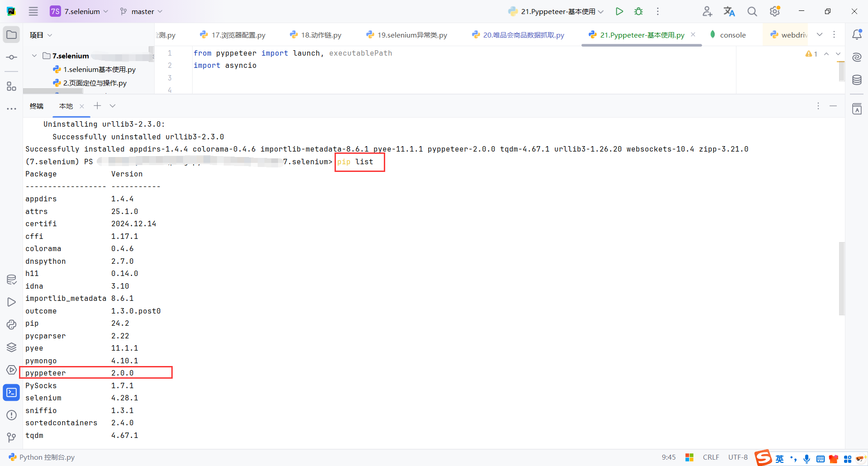Screen dimensions: 868x466
Task: Open the database check icon in left sidebar
Action: pyautogui.click(x=12, y=280)
